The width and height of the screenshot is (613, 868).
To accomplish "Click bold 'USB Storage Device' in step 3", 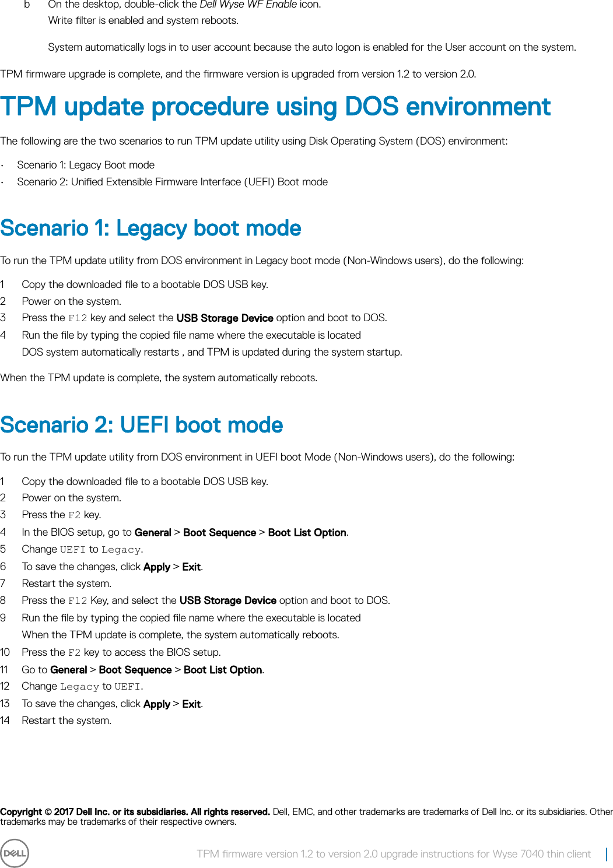I will click(x=225, y=318).
